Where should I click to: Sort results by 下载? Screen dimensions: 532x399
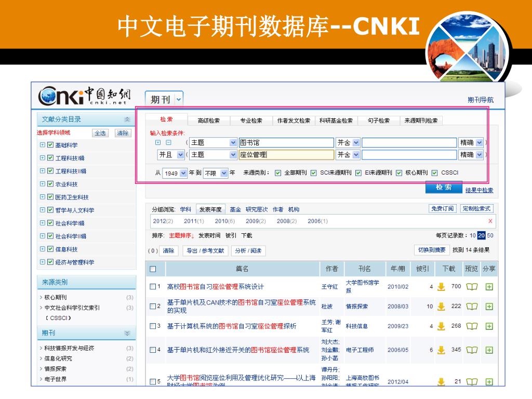(247, 235)
